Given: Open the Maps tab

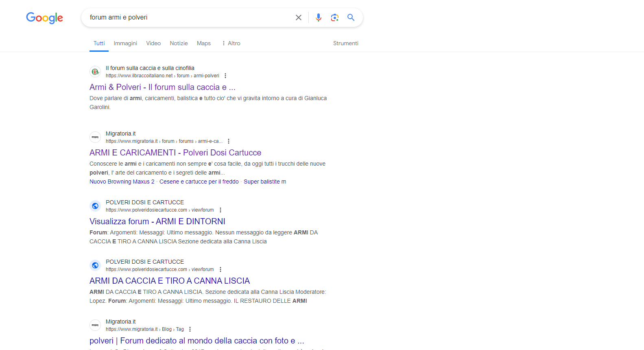Looking at the screenshot, I should (203, 43).
